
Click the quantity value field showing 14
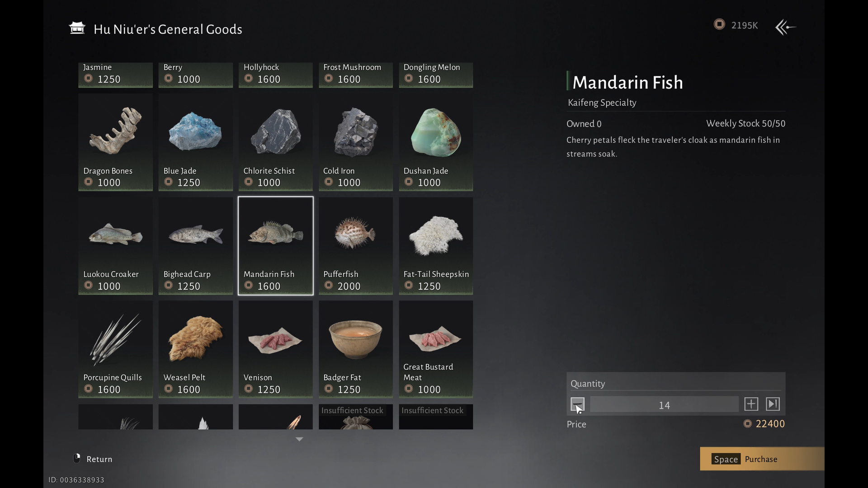coord(664,405)
